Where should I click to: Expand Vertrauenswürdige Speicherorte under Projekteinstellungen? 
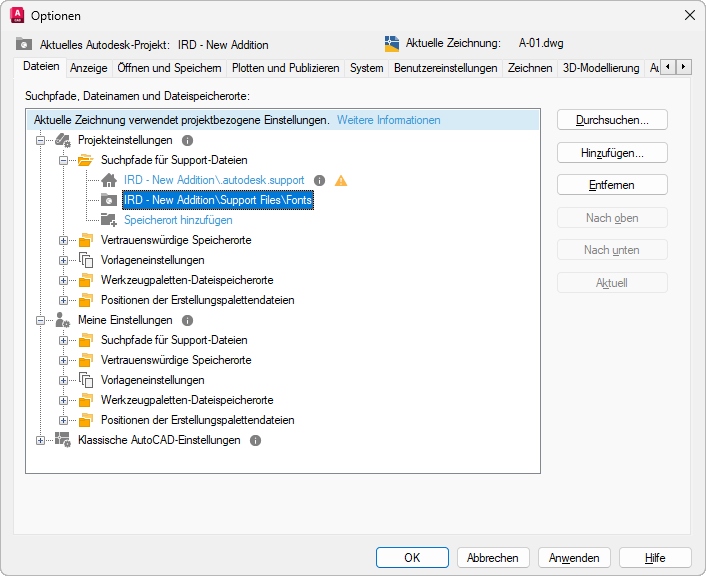click(x=63, y=240)
